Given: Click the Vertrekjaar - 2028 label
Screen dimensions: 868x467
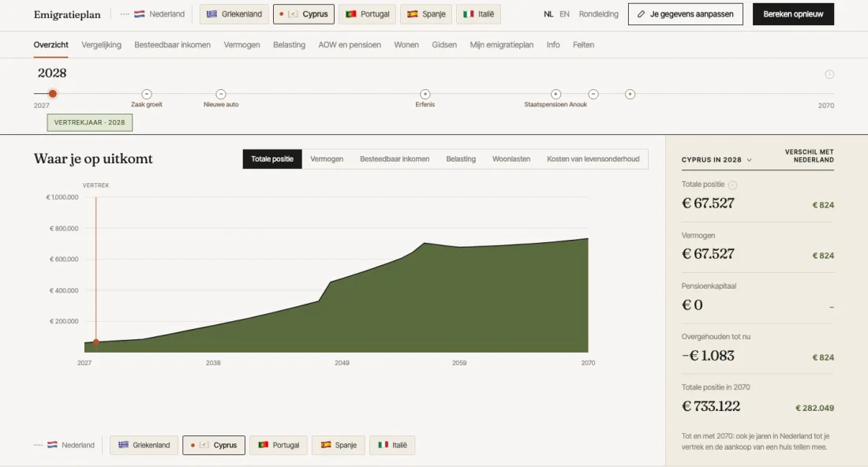Looking at the screenshot, I should (x=90, y=123).
